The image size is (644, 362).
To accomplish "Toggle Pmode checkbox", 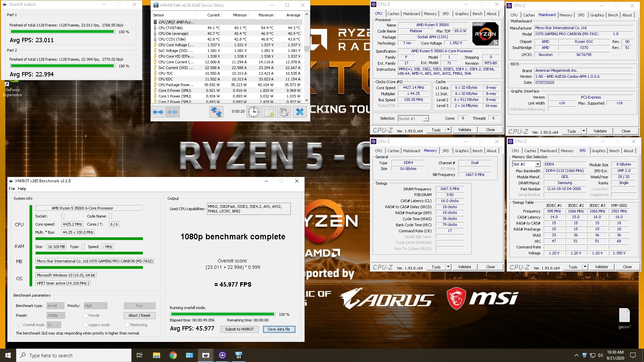I will click(85, 315).
